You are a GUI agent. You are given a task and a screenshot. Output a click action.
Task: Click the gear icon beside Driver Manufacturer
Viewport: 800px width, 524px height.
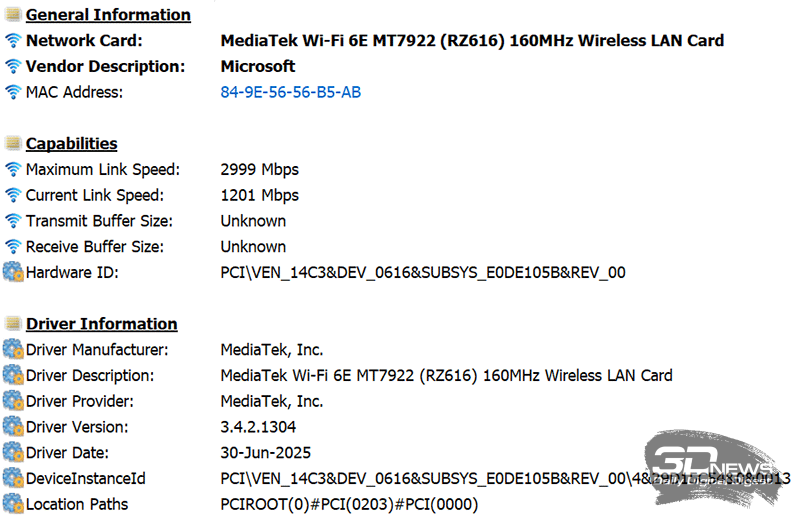click(x=13, y=350)
